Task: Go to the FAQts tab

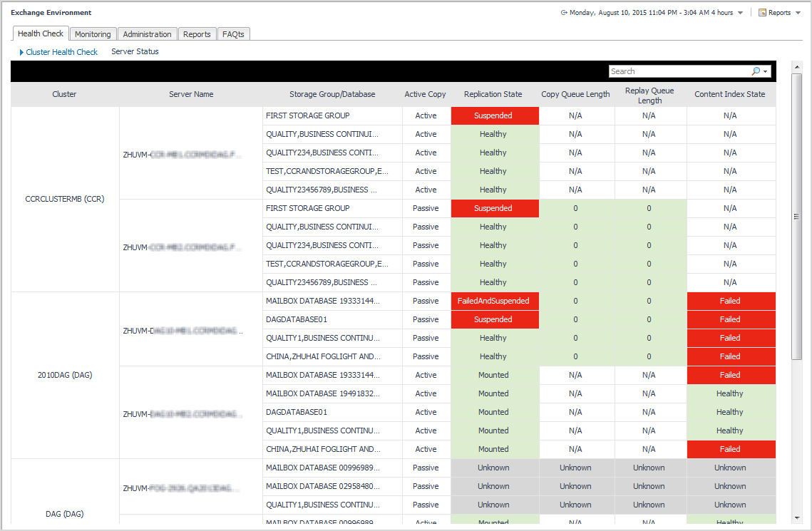Action: 233,34
